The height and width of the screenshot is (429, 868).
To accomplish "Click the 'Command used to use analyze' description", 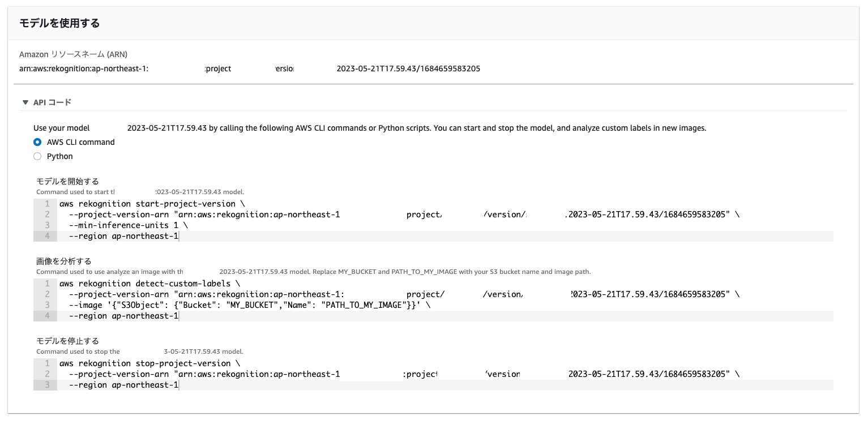I will 314,272.
